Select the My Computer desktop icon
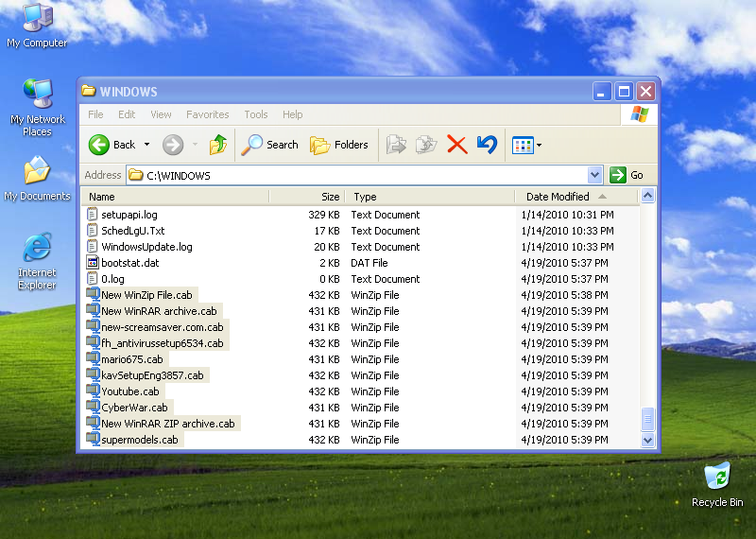Viewport: 756px width, 539px height. point(37,19)
